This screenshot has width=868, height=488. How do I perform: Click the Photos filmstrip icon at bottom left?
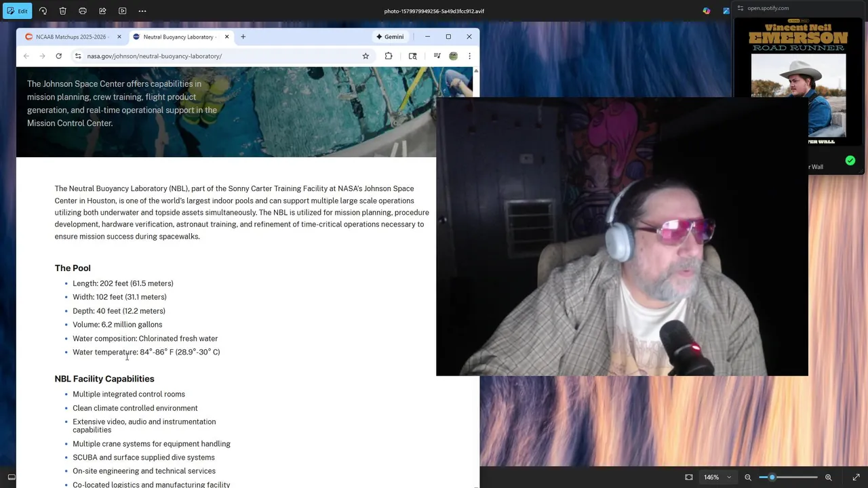[x=11, y=477]
